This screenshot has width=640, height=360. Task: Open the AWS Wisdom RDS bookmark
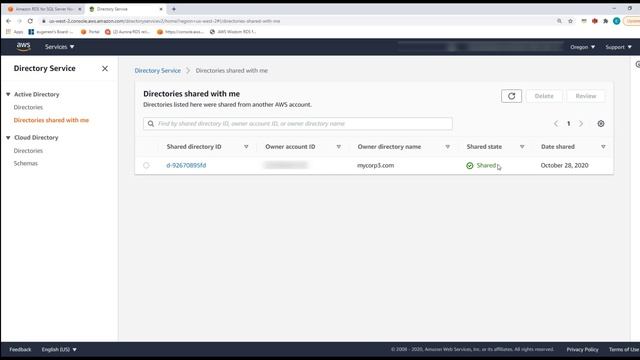click(233, 32)
